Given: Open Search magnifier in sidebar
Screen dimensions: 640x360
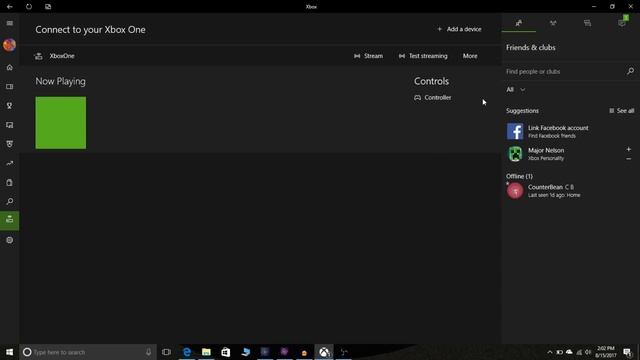Looking at the screenshot, I should click(9, 202).
